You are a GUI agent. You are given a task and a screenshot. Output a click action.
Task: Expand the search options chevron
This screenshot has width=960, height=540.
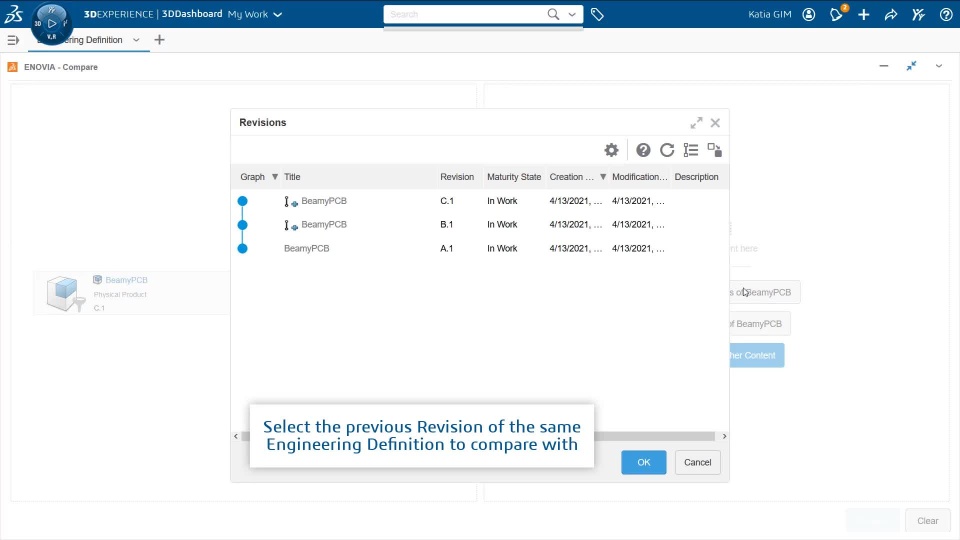(572, 14)
